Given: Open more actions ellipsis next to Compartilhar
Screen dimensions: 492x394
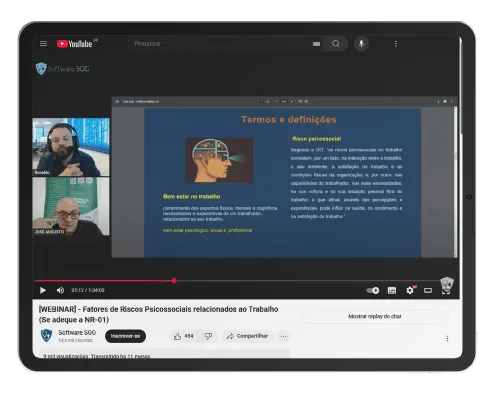Looking at the screenshot, I should [x=284, y=336].
